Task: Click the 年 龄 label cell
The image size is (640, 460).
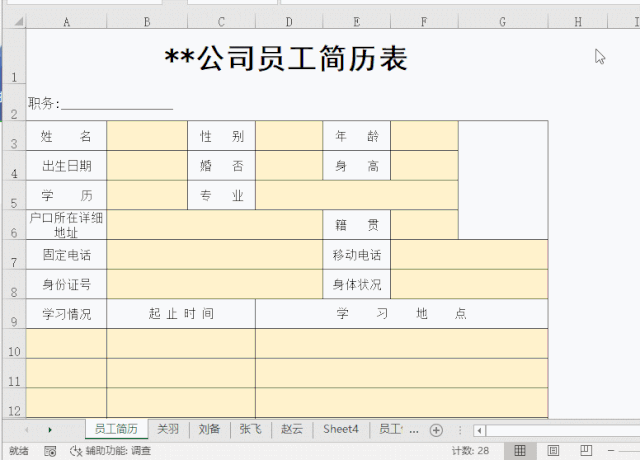Action: click(357, 136)
